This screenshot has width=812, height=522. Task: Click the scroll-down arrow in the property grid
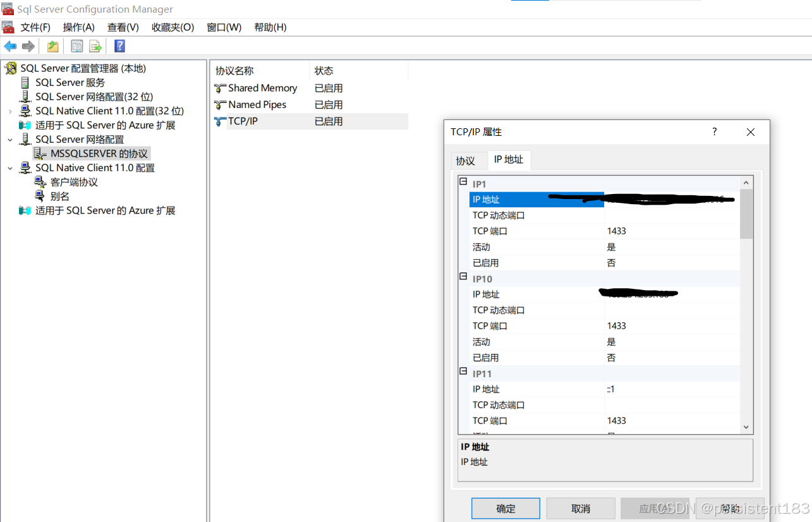[746, 427]
